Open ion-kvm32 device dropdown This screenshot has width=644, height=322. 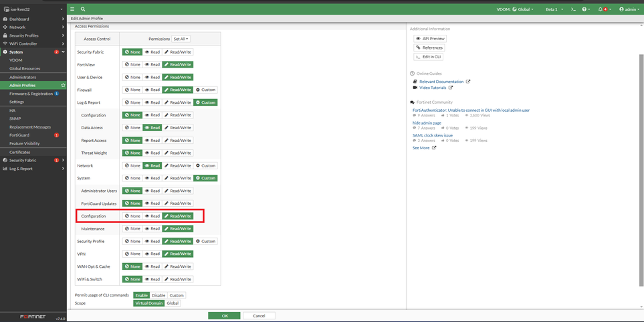(x=33, y=9)
